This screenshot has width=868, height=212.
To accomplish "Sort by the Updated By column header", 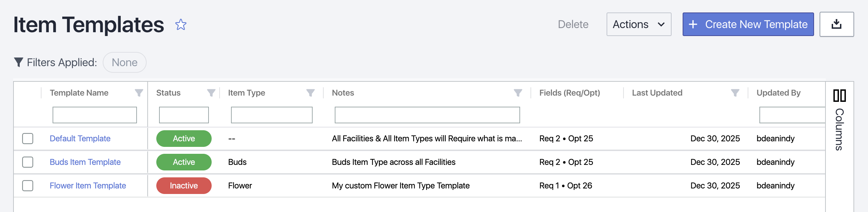I will pos(778,93).
